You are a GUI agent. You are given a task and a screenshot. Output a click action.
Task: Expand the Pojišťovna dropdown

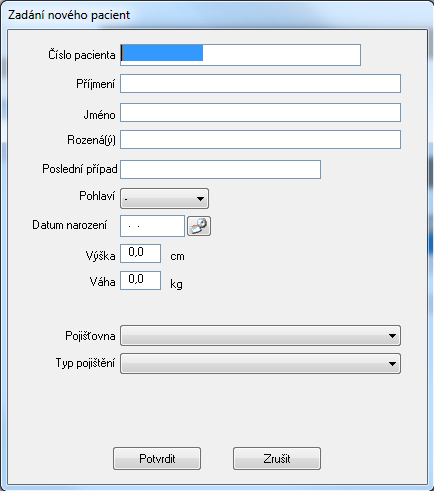pos(260,335)
